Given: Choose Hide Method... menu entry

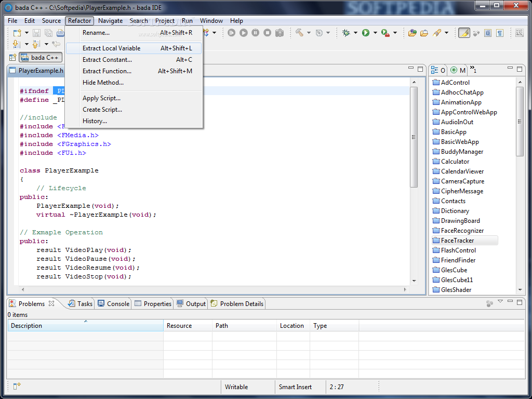Looking at the screenshot, I should pos(135,83).
